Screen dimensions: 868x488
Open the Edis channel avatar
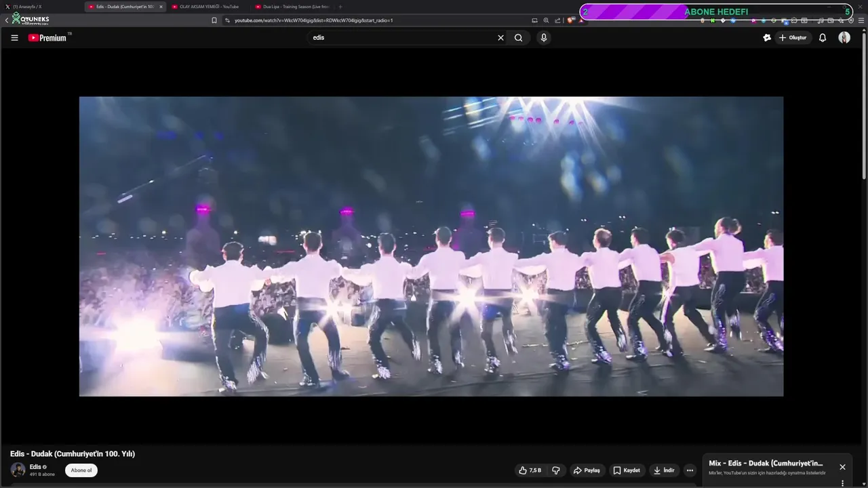pyautogui.click(x=18, y=470)
